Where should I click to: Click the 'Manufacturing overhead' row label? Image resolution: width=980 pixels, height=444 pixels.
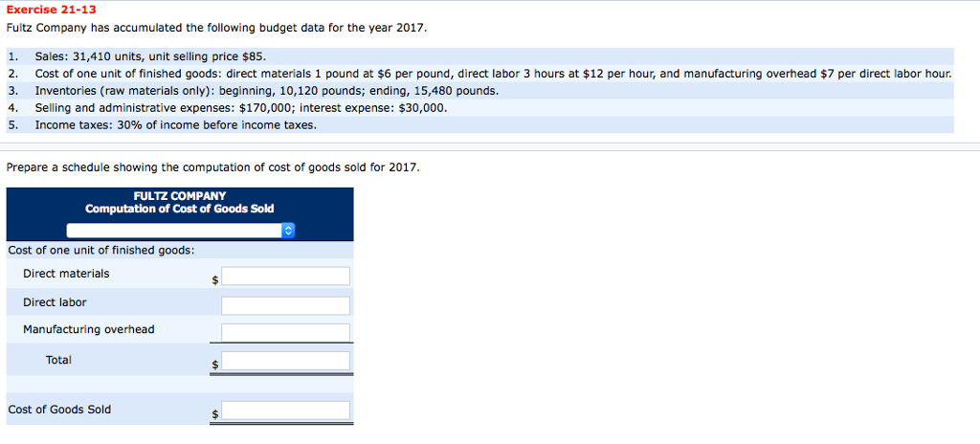click(x=89, y=329)
